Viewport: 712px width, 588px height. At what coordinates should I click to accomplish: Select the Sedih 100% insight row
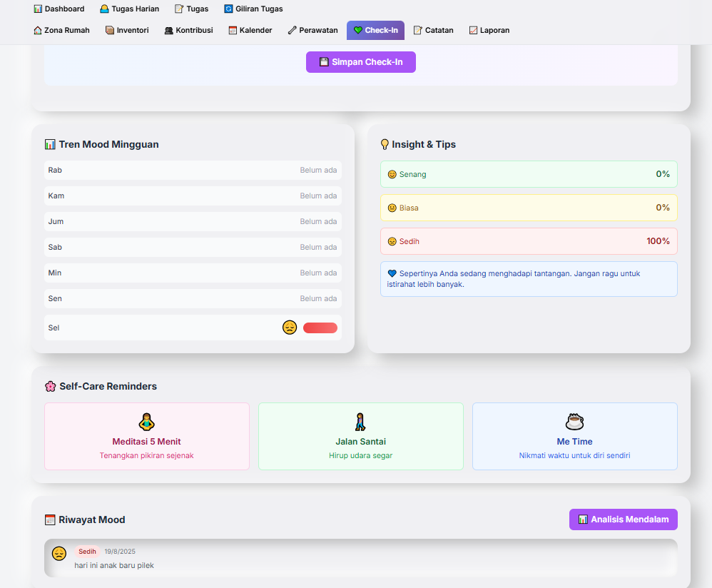pos(529,241)
